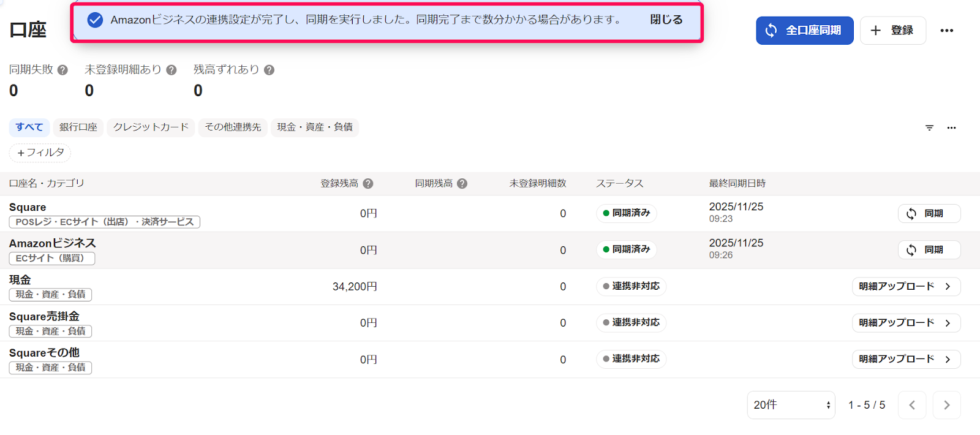980x435 pixels.
Task: Select the すべて tab
Action: coord(29,127)
